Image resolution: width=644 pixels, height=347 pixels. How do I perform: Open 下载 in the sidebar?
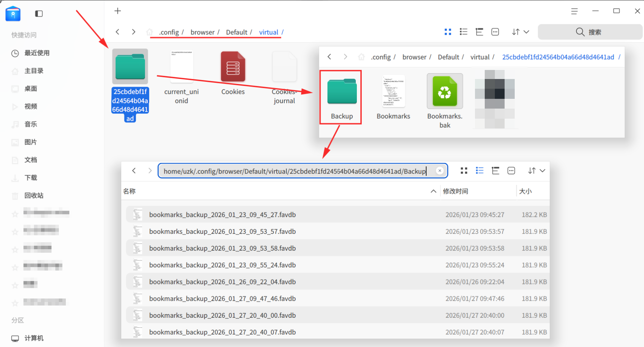(x=31, y=178)
